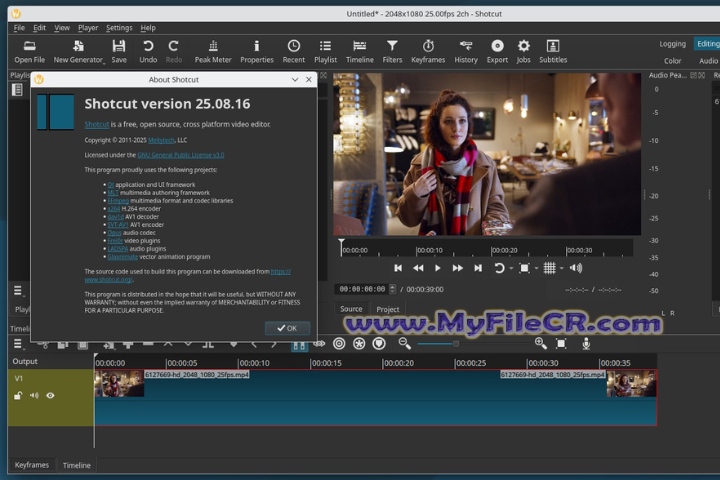
Task: Toggle scrub while dragging
Action: [x=319, y=343]
